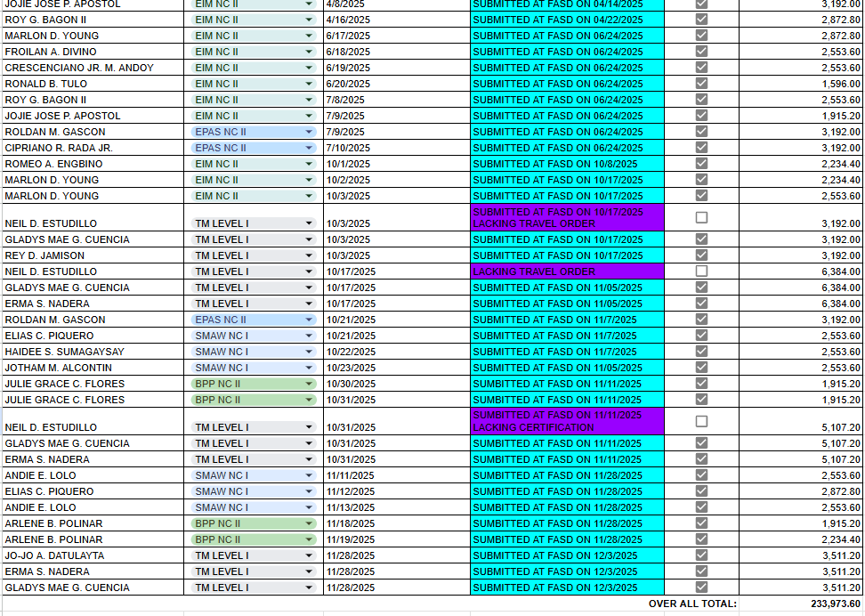Toggle the checkbox for Jo-Jo A. Datulayta
865x616 pixels.
pyautogui.click(x=701, y=555)
